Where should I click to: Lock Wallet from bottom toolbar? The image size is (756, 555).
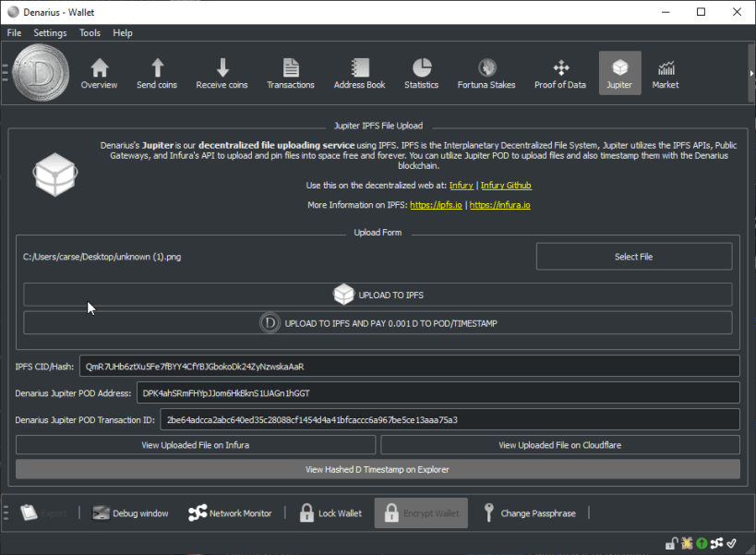tap(330, 513)
